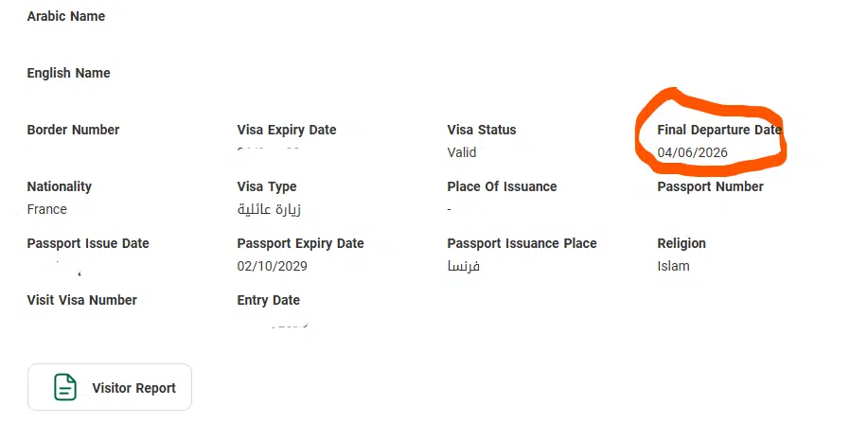Open the Visitor Report button
Screen dimensions: 868x423
point(110,387)
